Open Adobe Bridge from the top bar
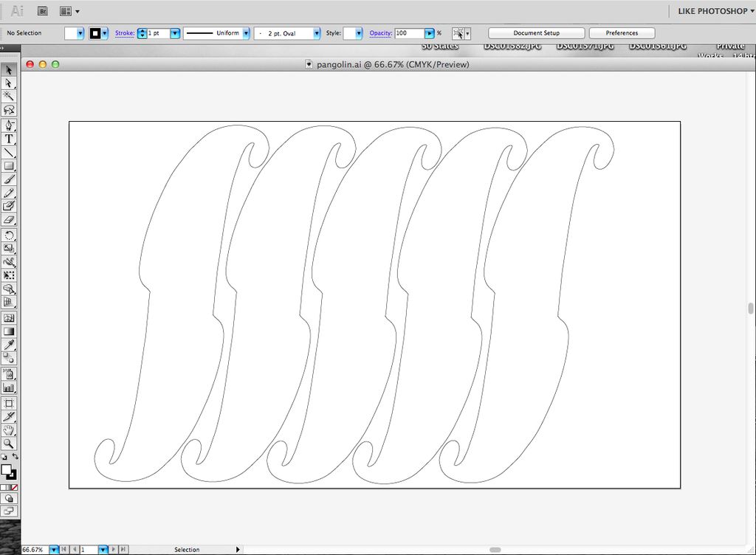 tap(43, 11)
